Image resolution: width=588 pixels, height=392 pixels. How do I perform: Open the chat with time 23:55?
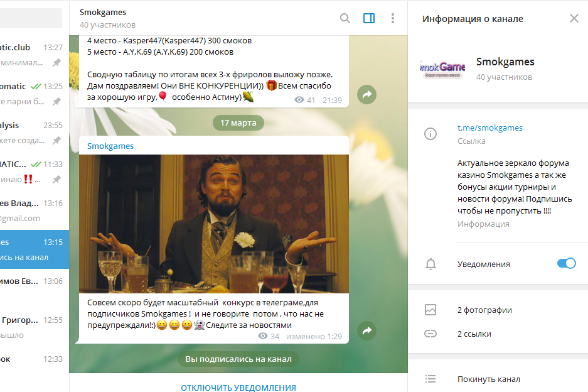point(35,133)
